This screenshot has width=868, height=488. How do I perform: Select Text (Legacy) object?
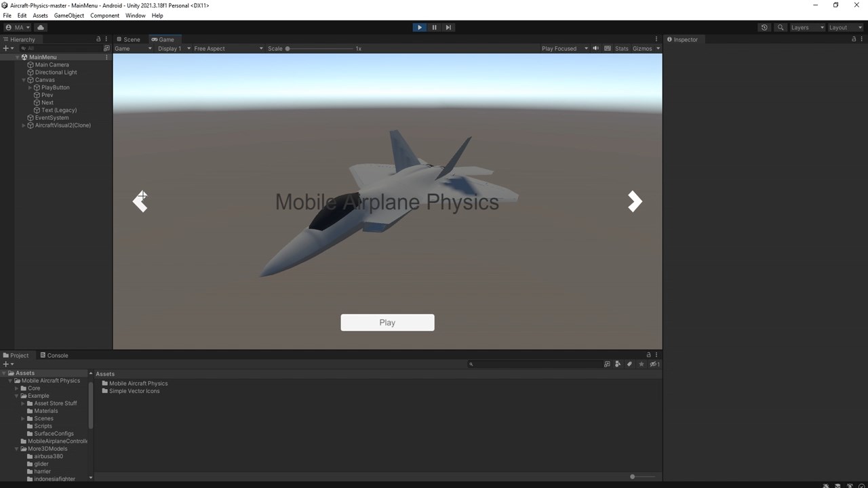(x=59, y=110)
